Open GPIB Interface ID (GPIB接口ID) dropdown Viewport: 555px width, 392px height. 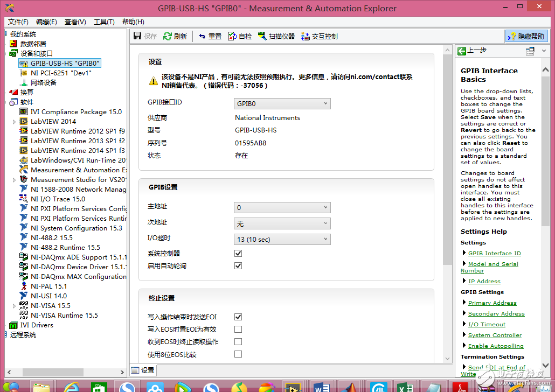282,104
